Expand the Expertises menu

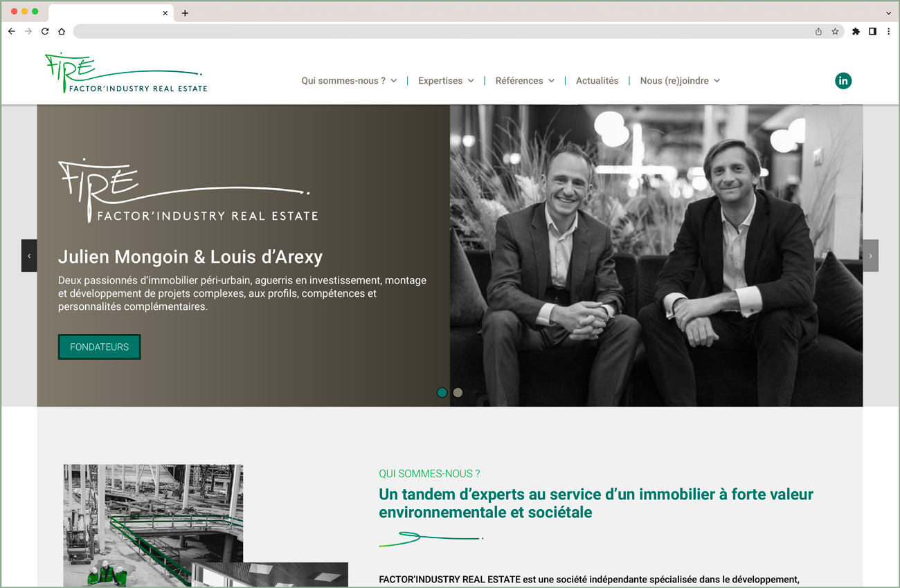(x=446, y=81)
